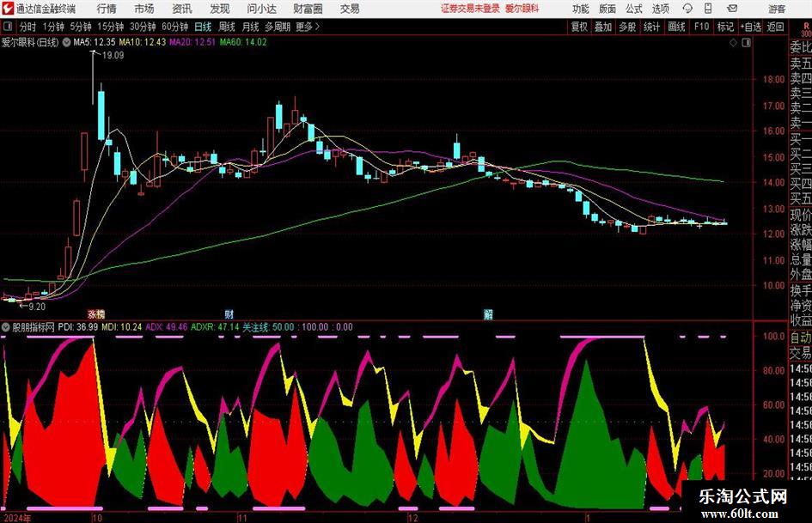Click the 财 event marker below the chart
This screenshot has height=523, width=812.
pyautogui.click(x=229, y=313)
